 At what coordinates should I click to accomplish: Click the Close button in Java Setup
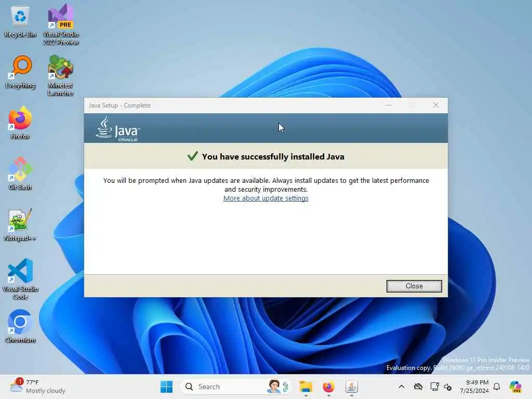tap(414, 286)
